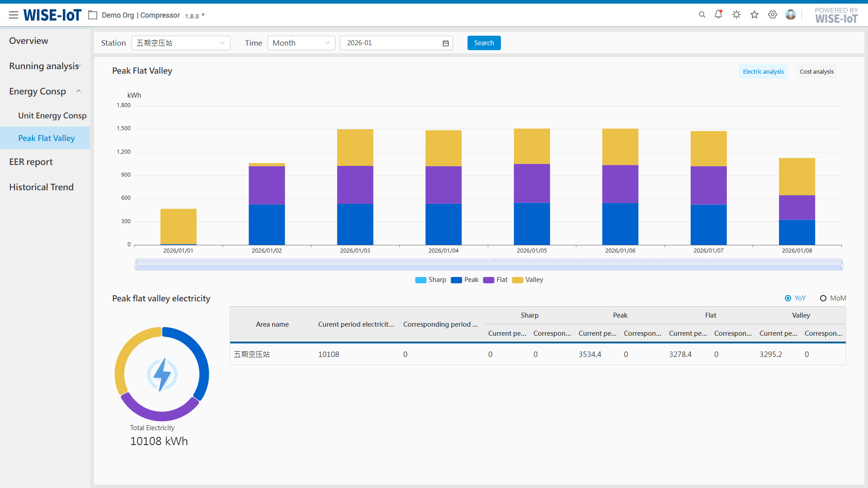
Task: Open the Time Month dropdown
Action: click(x=301, y=43)
